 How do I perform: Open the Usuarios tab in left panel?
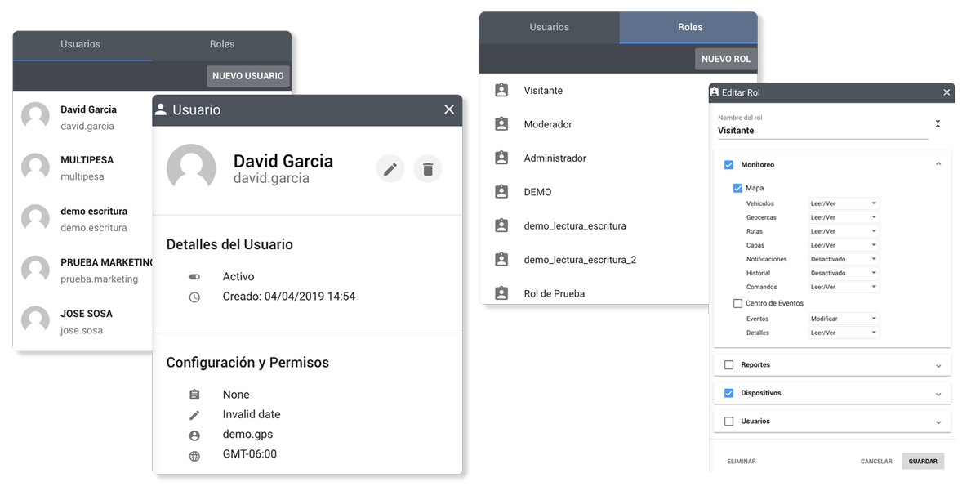(x=82, y=45)
